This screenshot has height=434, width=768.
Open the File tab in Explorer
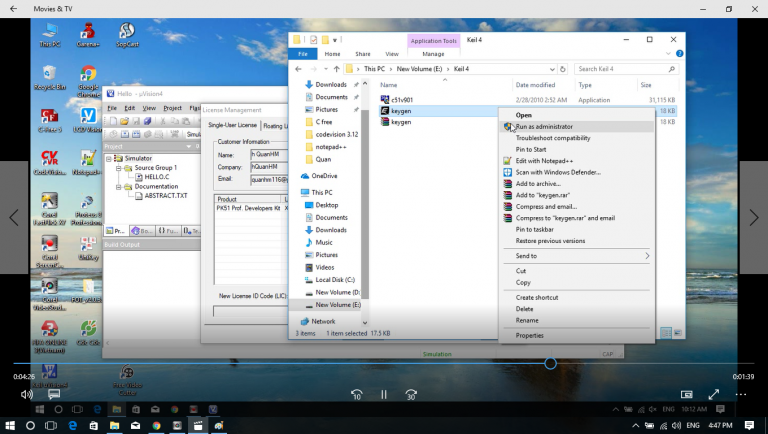pyautogui.click(x=302, y=54)
